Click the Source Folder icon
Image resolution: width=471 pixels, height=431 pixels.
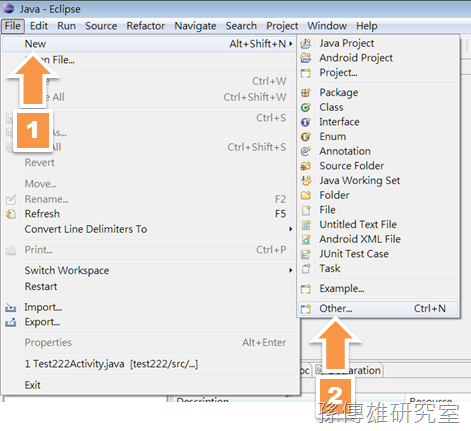tap(306, 166)
